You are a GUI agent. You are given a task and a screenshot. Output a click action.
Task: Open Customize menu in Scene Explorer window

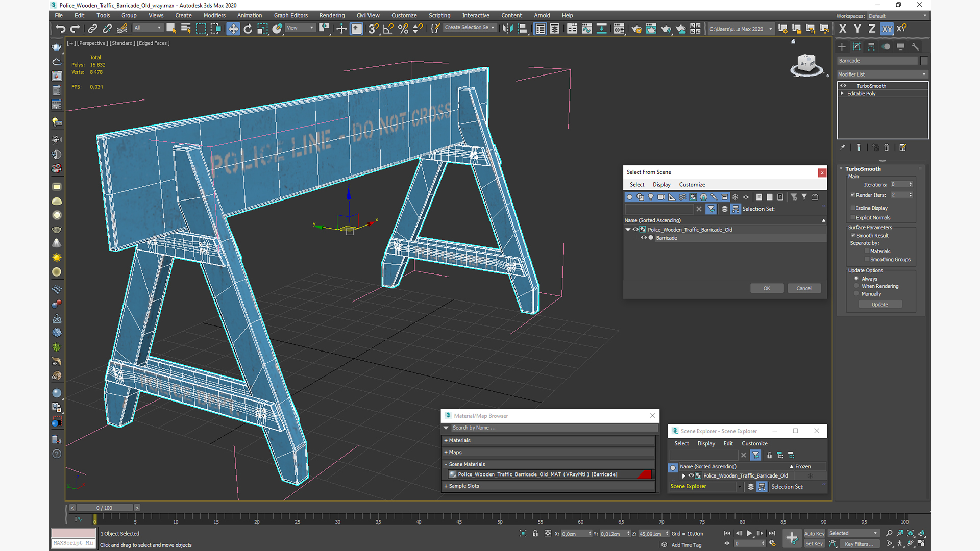[754, 443]
